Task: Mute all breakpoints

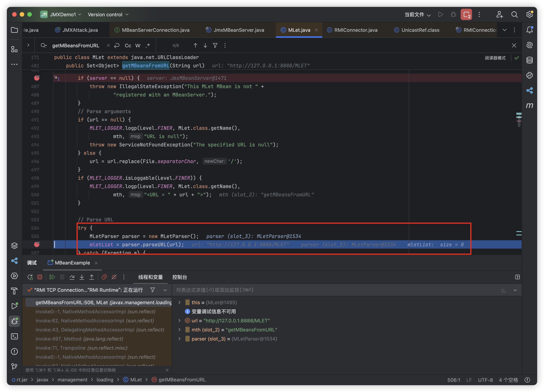Action: [x=114, y=277]
